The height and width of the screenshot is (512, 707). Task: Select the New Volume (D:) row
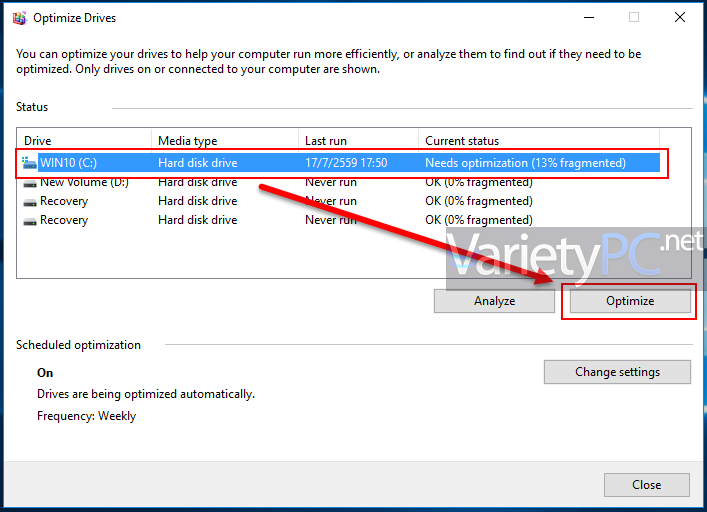(x=340, y=182)
